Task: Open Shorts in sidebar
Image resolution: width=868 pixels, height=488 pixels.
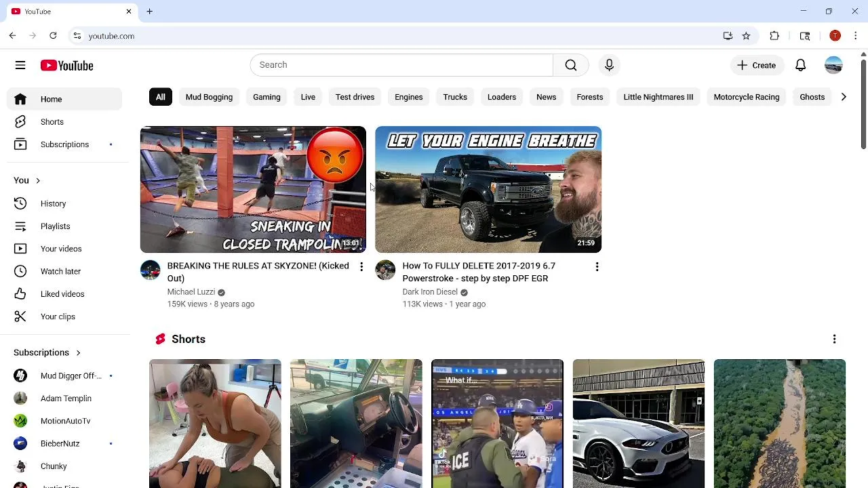Action: pos(64,122)
